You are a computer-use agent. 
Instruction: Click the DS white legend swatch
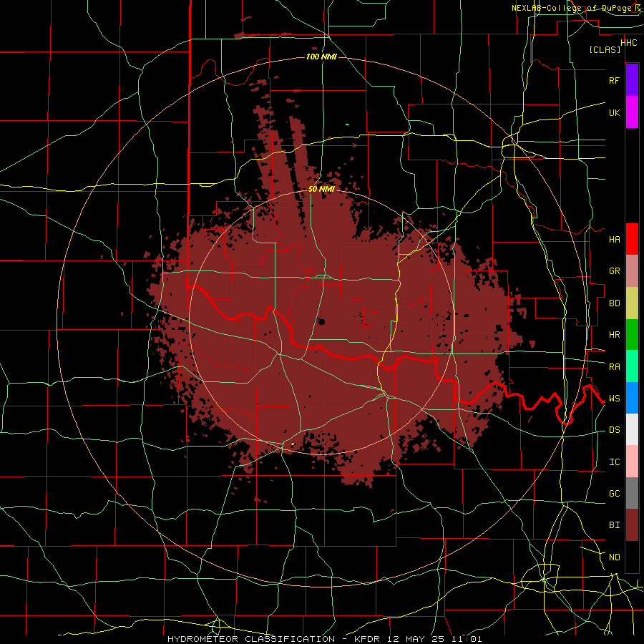click(x=632, y=429)
